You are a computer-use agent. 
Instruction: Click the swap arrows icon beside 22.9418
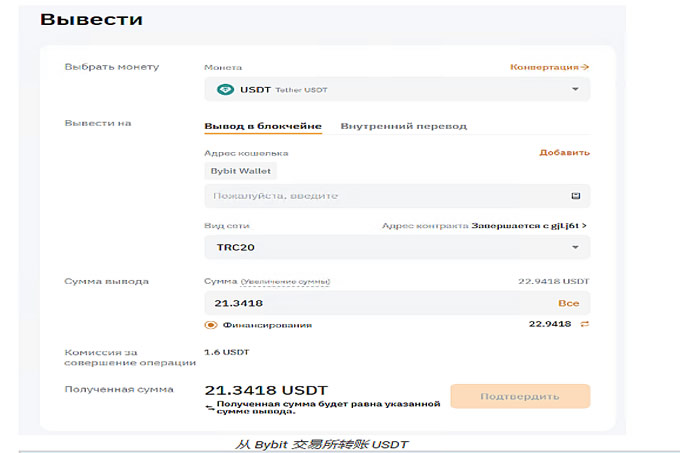(x=585, y=324)
